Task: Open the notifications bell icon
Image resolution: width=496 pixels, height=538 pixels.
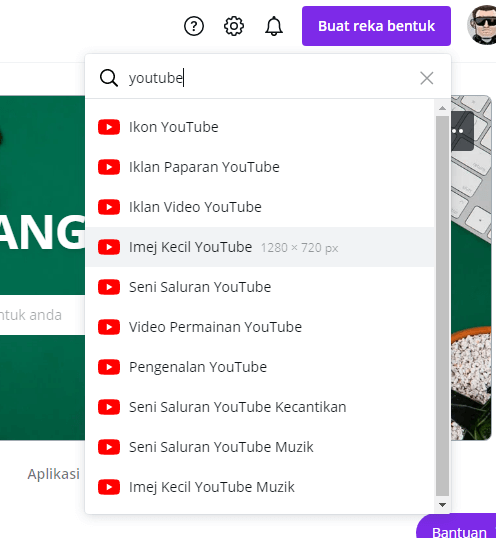Action: point(274,26)
